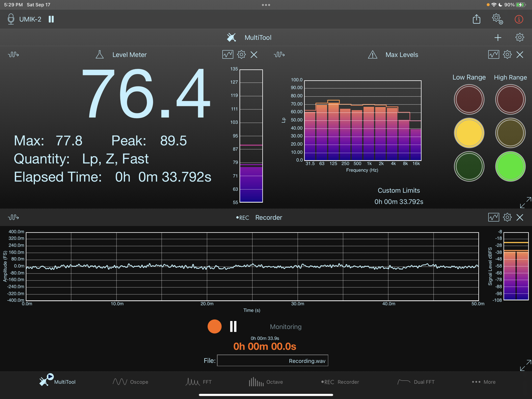Switch to the Octave tab

point(266,382)
